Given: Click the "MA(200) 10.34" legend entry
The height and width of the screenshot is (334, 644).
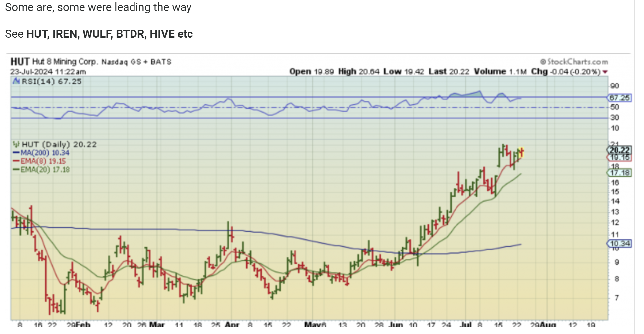Looking at the screenshot, I should click(x=41, y=153).
